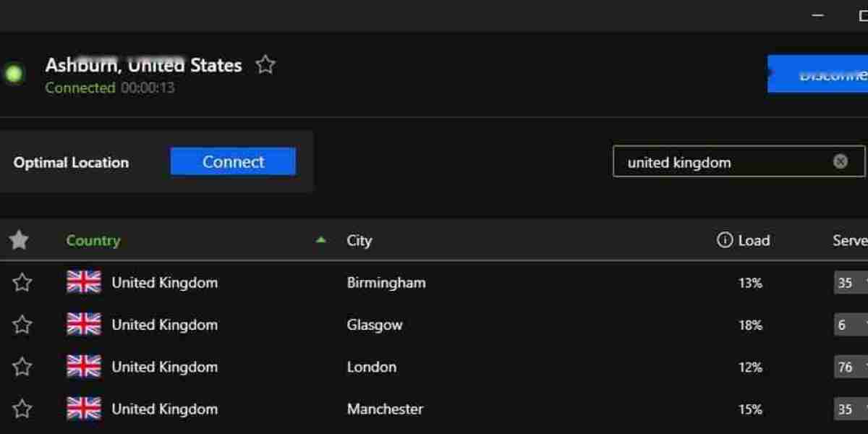Click the UK flag on the Birmingham row
The height and width of the screenshot is (434, 868).
pos(82,282)
